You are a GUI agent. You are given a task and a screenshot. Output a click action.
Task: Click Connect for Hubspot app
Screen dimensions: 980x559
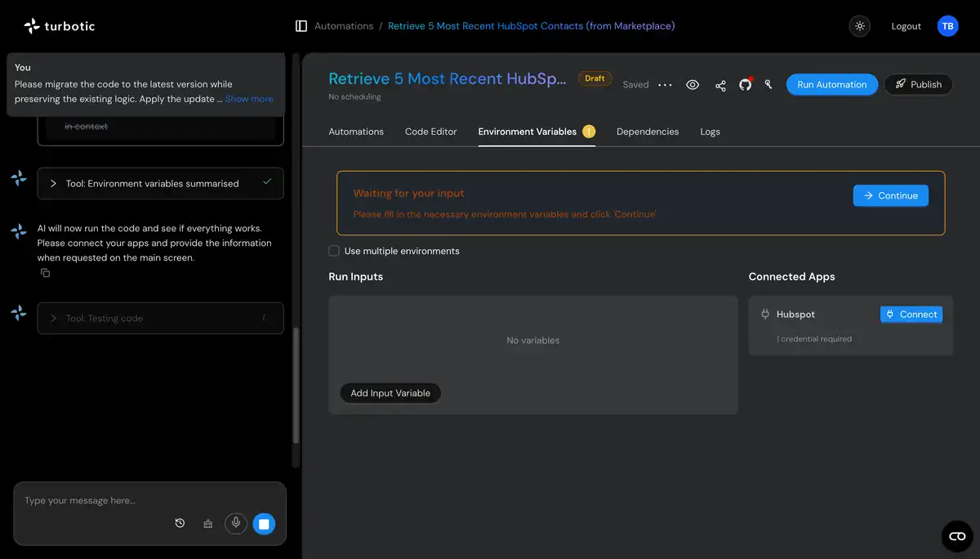click(911, 315)
